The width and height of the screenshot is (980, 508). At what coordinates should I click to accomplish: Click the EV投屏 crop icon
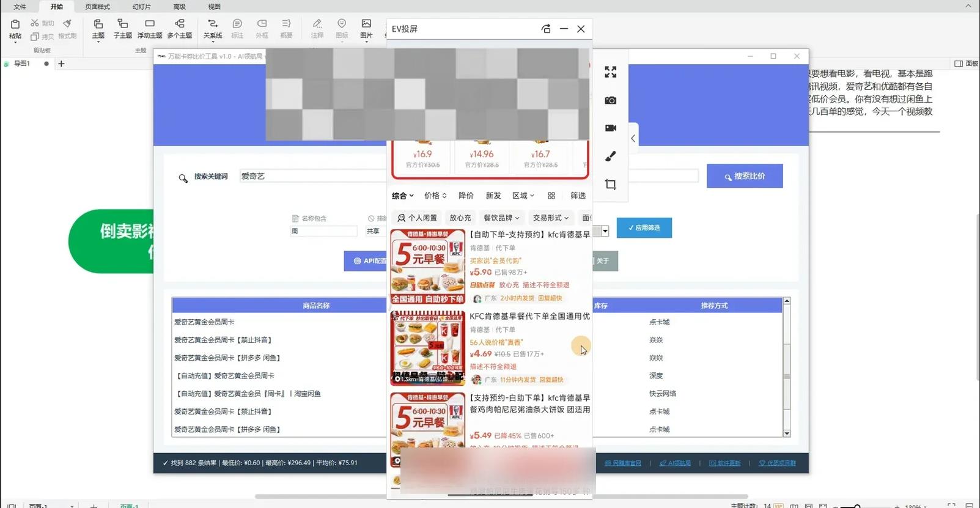610,185
